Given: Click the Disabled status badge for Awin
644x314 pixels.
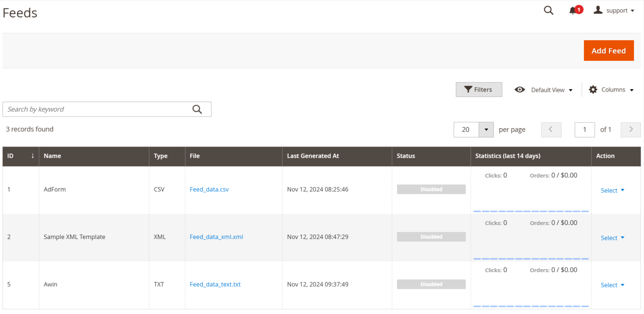Looking at the screenshot, I should click(431, 284).
